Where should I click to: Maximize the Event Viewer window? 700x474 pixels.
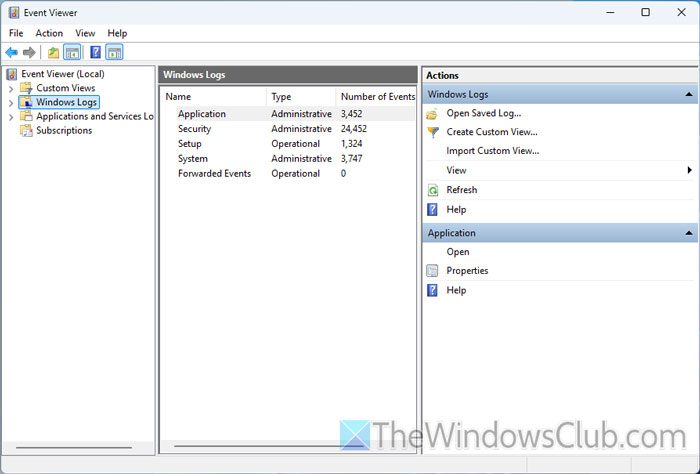(x=646, y=12)
